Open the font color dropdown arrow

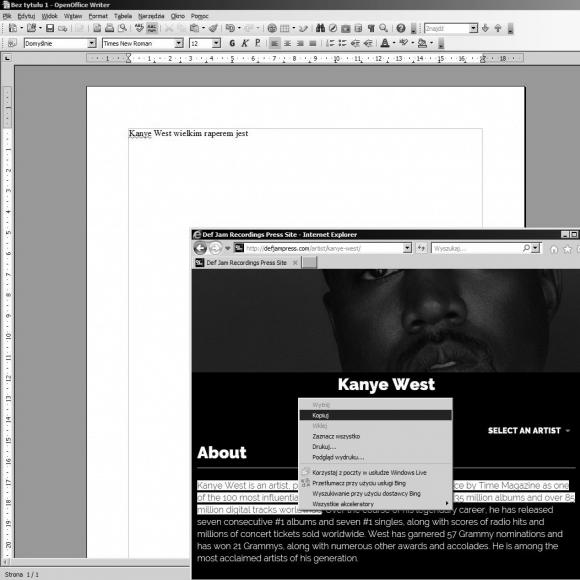394,43
